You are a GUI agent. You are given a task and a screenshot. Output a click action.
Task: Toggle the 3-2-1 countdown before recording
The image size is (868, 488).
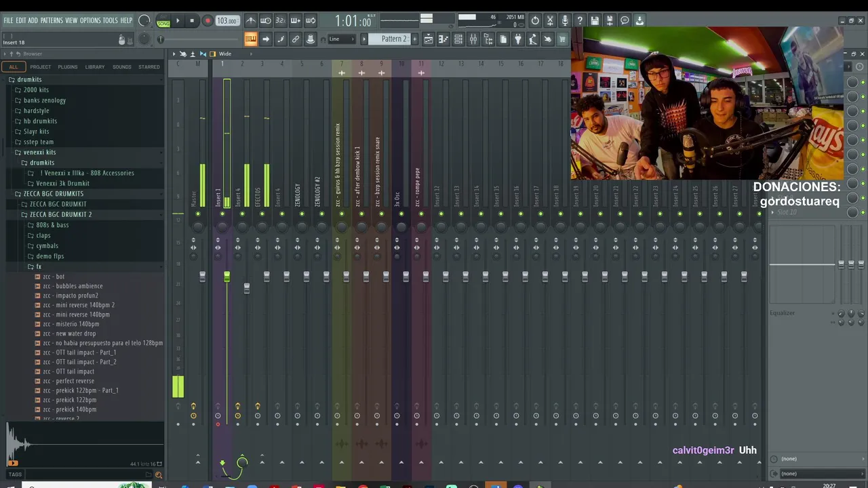pos(281,21)
